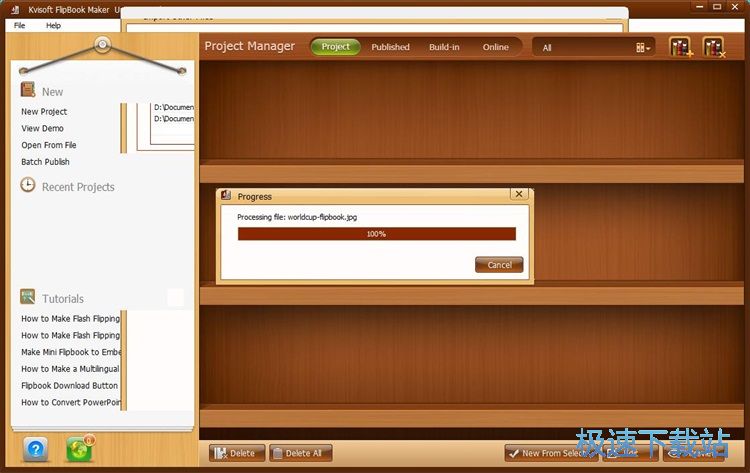Open first How to Make Flash Flipping tutorial

(x=70, y=319)
